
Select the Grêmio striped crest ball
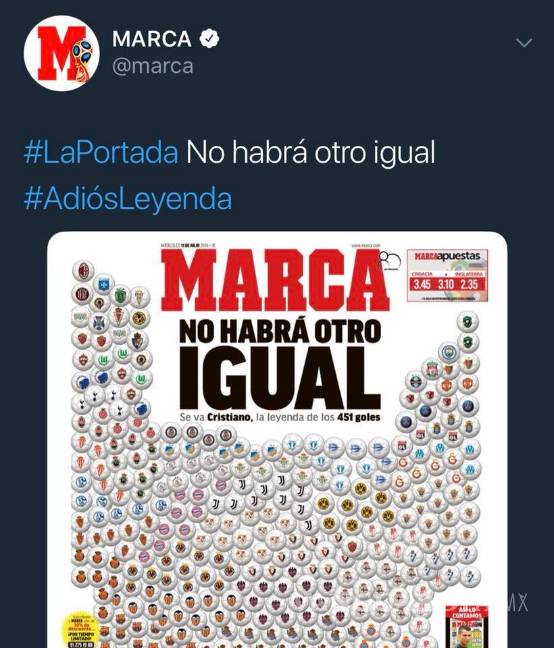(415, 381)
